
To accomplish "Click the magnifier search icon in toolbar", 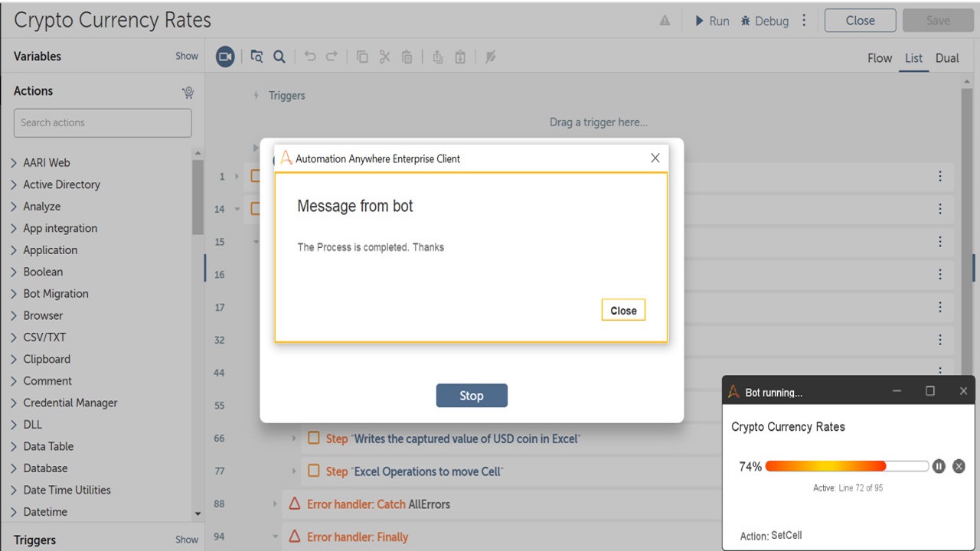I will (x=279, y=57).
